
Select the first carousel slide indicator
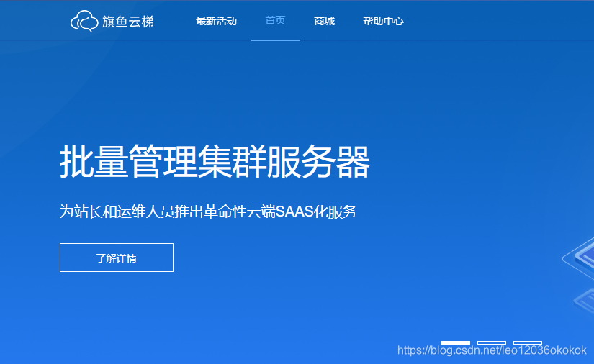(x=456, y=343)
